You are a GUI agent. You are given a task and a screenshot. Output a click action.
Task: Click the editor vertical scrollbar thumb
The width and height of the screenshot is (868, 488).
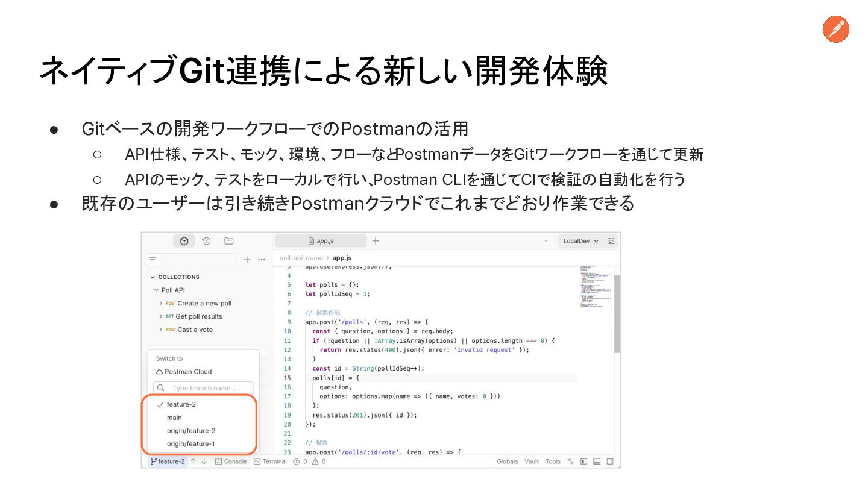point(617,313)
